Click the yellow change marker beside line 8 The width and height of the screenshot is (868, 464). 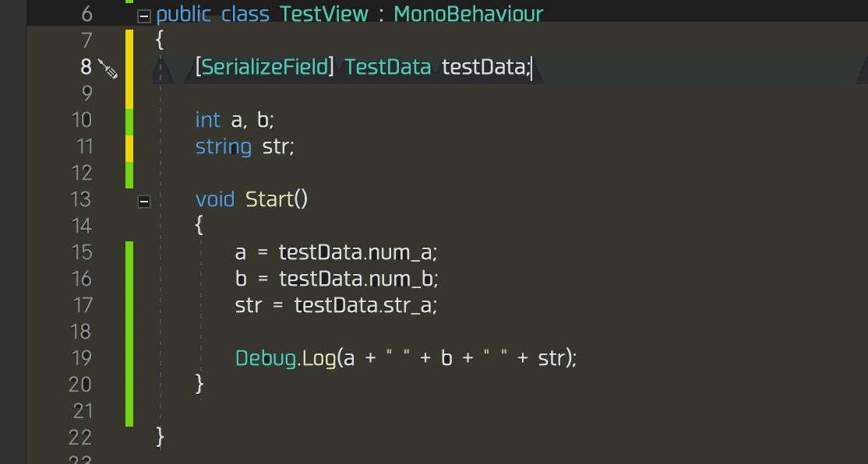coord(129,68)
